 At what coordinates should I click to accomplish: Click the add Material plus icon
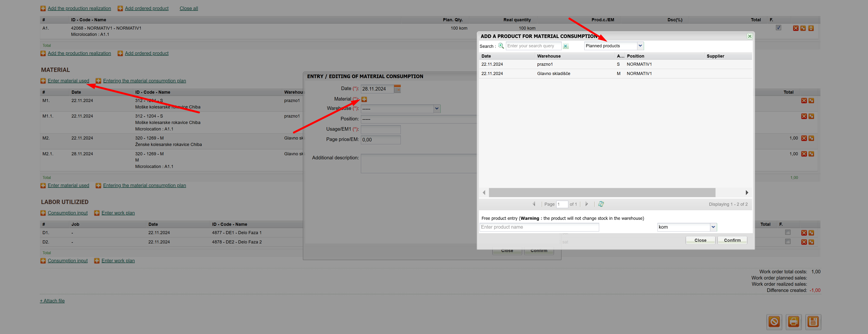pyautogui.click(x=364, y=99)
